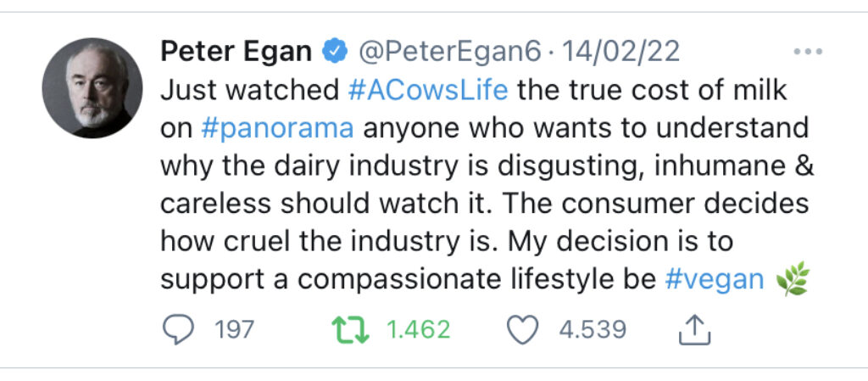View the 4.539 likes count

click(x=593, y=331)
